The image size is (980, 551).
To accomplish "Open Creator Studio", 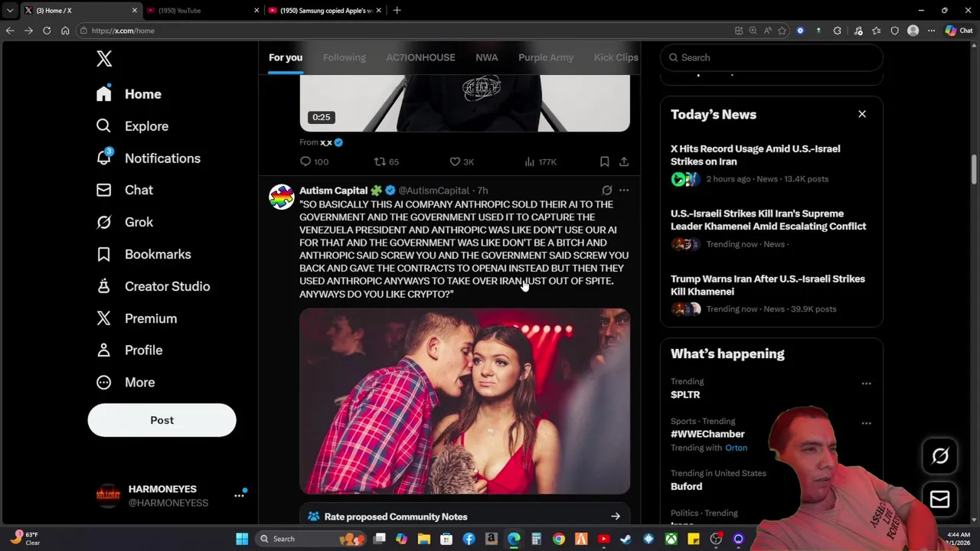I will (x=152, y=286).
